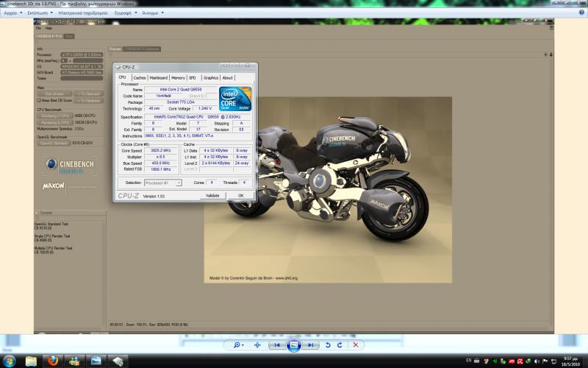Launch Firefox from the taskbar
Screen dimensions: 588x368
(x=53, y=361)
